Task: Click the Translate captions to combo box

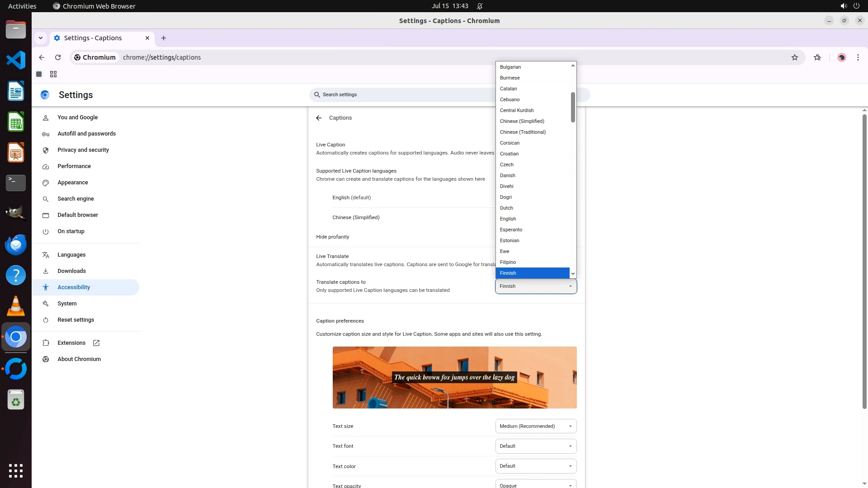Action: point(536,286)
